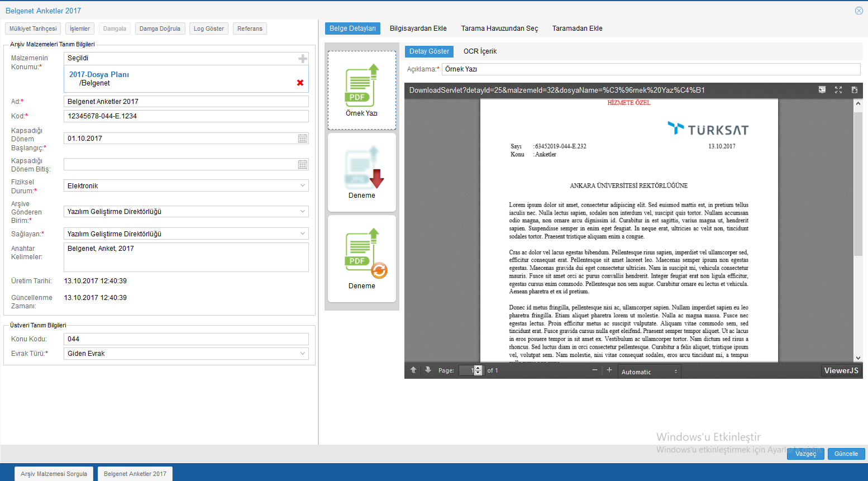Zoom out the document with minus
The width and height of the screenshot is (868, 481).
pyautogui.click(x=595, y=370)
